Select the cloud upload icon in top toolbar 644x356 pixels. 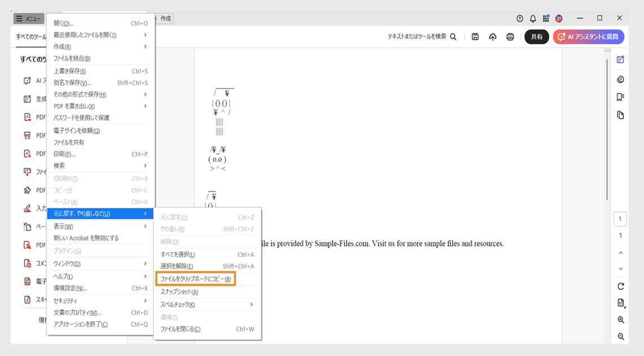[492, 37]
